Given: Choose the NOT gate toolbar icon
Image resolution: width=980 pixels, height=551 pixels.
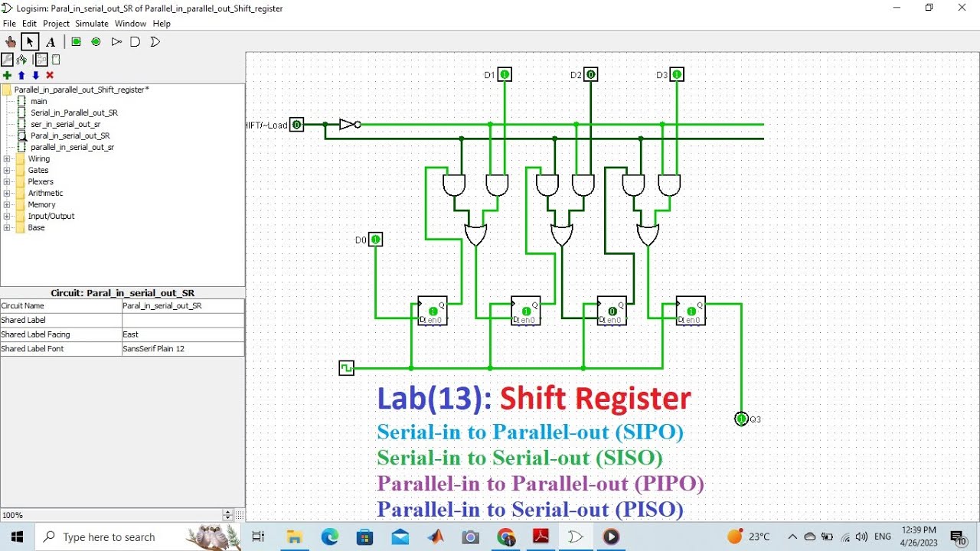Looking at the screenshot, I should tap(116, 42).
